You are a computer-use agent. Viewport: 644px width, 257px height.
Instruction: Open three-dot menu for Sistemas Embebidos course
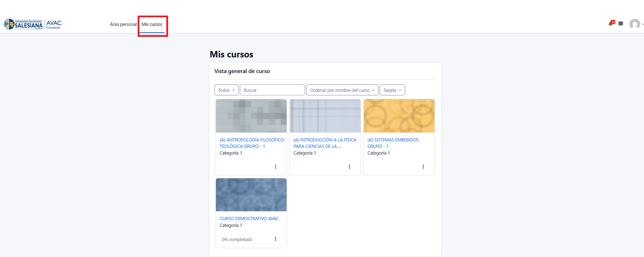(423, 167)
